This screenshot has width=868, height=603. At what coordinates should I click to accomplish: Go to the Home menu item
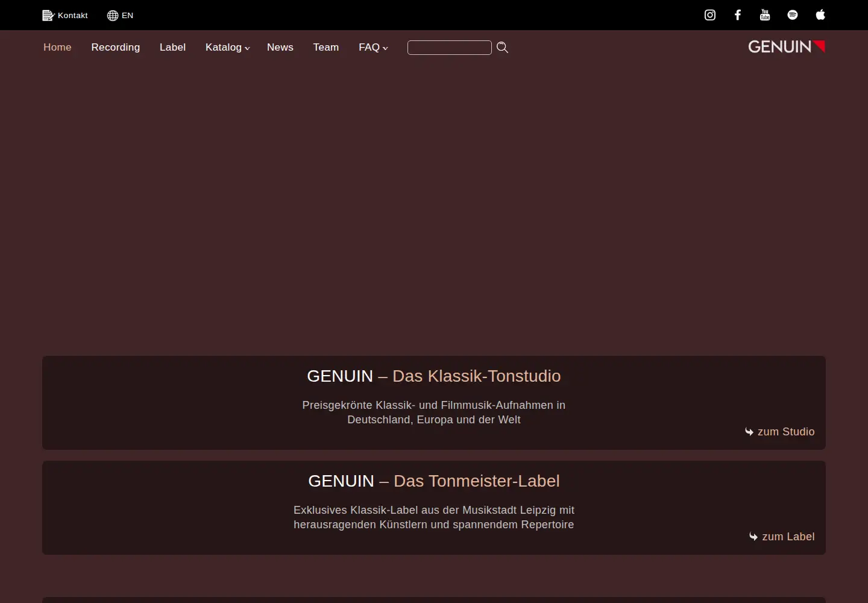57,48
